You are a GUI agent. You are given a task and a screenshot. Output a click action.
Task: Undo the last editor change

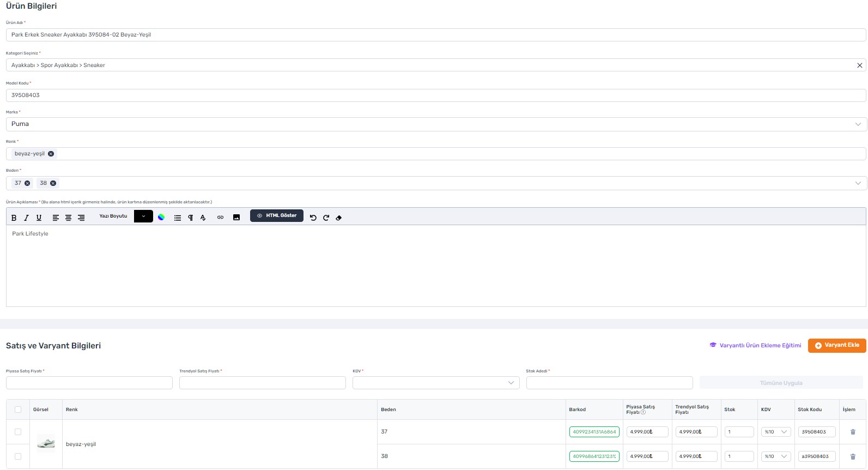click(313, 218)
